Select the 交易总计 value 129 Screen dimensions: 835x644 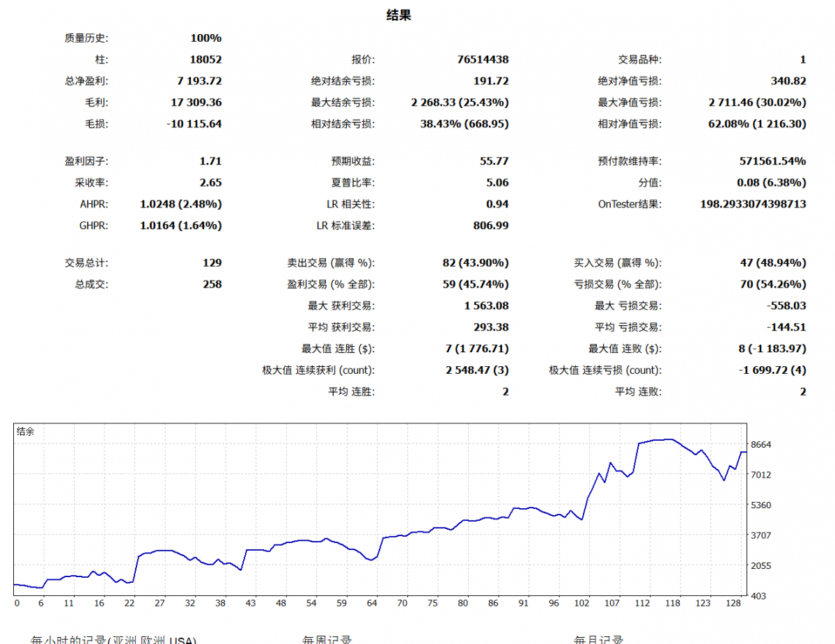point(212,262)
